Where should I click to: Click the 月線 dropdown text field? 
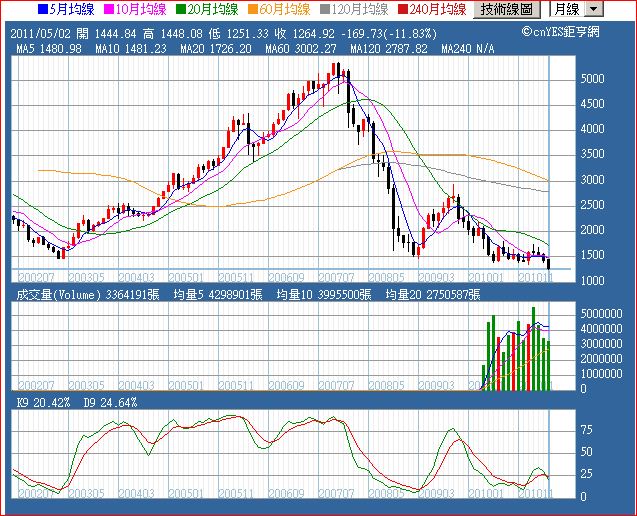pyautogui.click(x=568, y=9)
